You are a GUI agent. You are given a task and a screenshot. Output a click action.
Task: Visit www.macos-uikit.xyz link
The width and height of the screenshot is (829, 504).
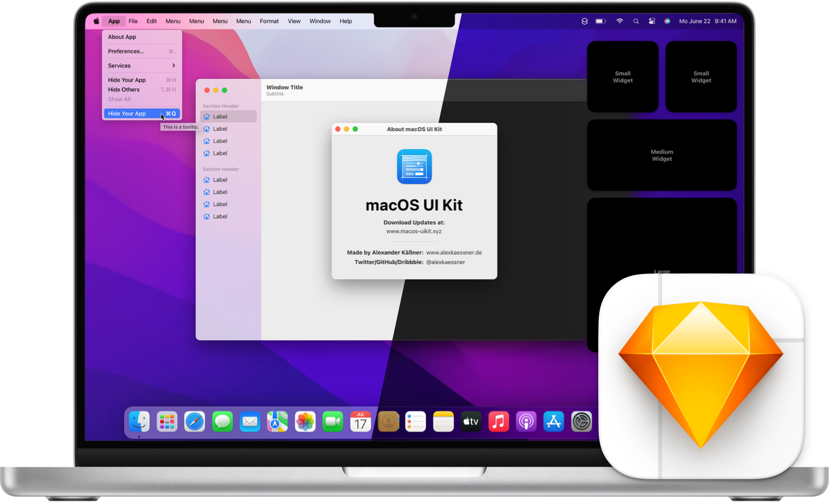pyautogui.click(x=414, y=232)
